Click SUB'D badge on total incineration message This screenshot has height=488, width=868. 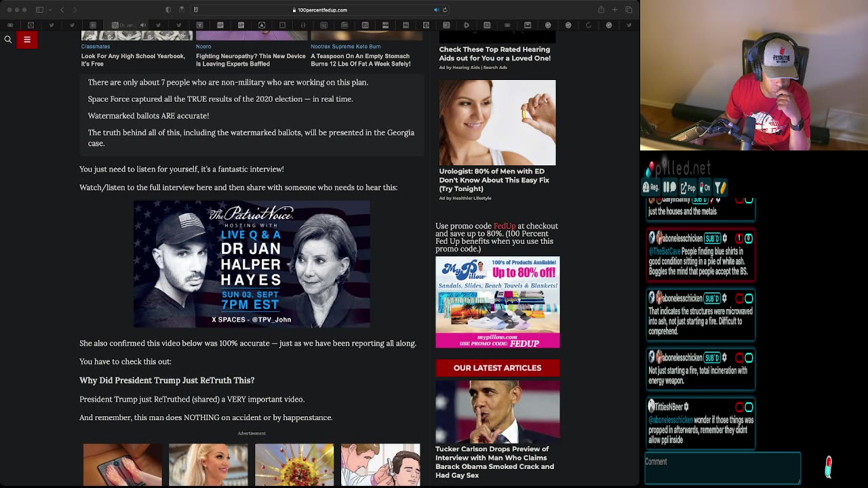click(x=711, y=358)
